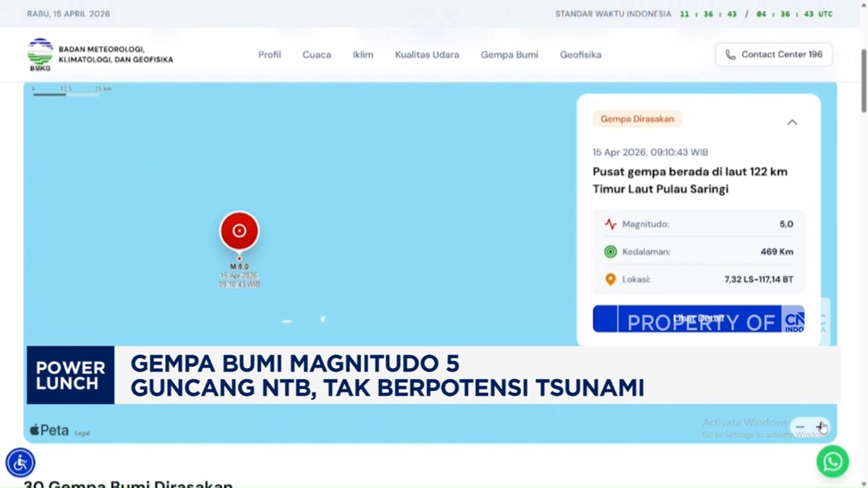This screenshot has height=488, width=868.
Task: Collapse the Gempa Dirasakan panel with chevron
Action: coord(792,122)
